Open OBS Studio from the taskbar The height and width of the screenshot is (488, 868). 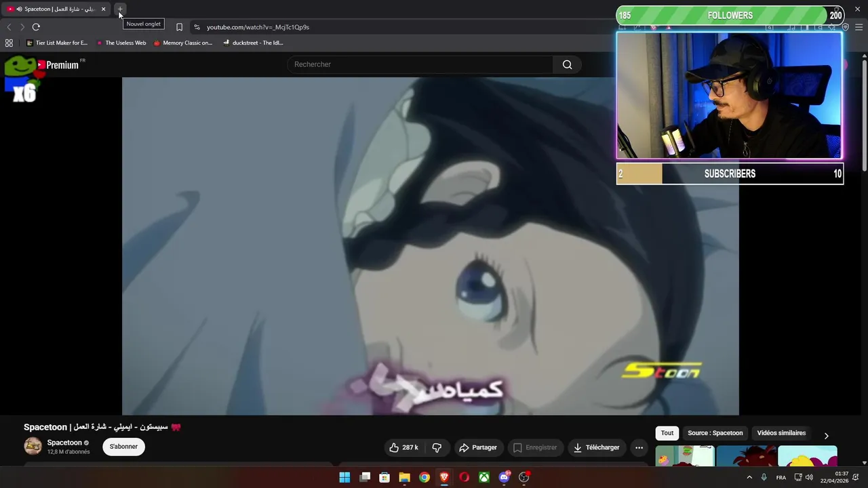coord(524,477)
